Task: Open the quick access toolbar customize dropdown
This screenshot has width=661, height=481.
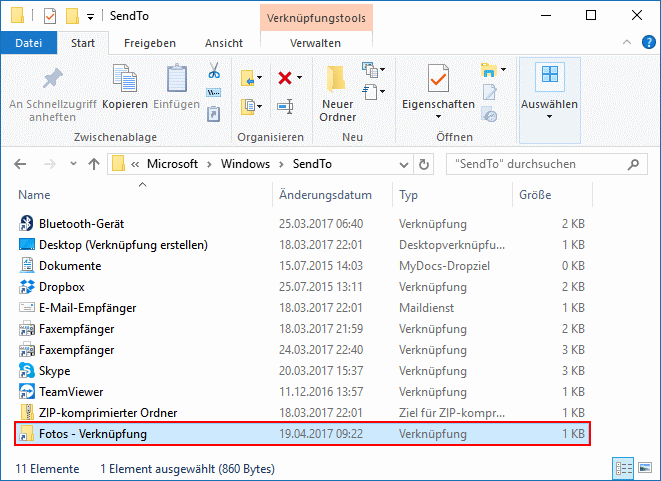Action: tap(90, 17)
